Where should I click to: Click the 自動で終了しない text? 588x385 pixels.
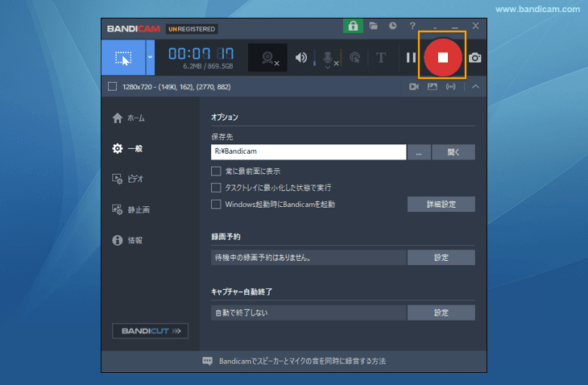(x=241, y=313)
